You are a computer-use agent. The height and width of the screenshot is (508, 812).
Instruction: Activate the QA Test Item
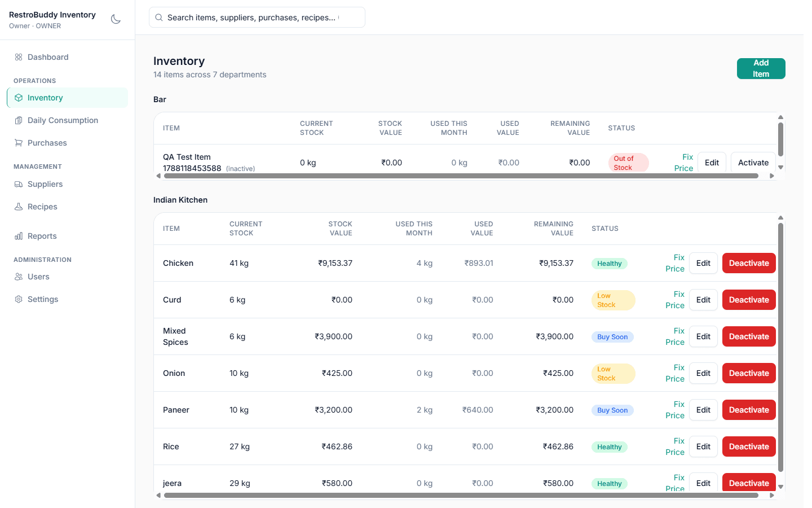point(753,163)
